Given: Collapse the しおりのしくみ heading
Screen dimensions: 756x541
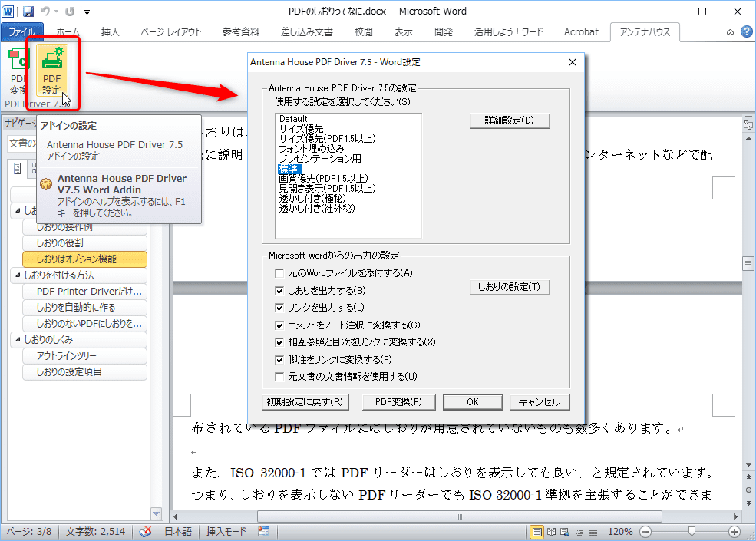Looking at the screenshot, I should [x=18, y=339].
